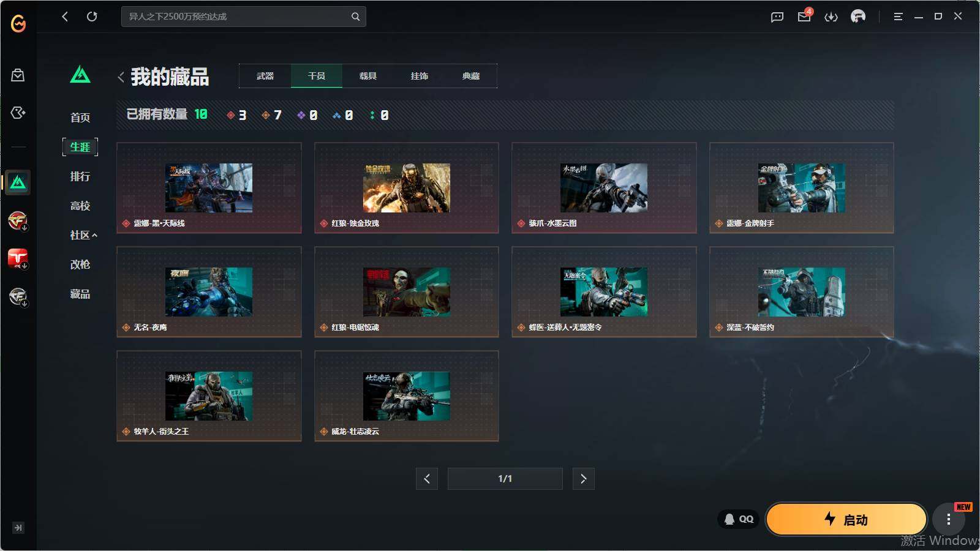980x551 pixels.
Task: Click the green triangle game logo
Action: 80,75
